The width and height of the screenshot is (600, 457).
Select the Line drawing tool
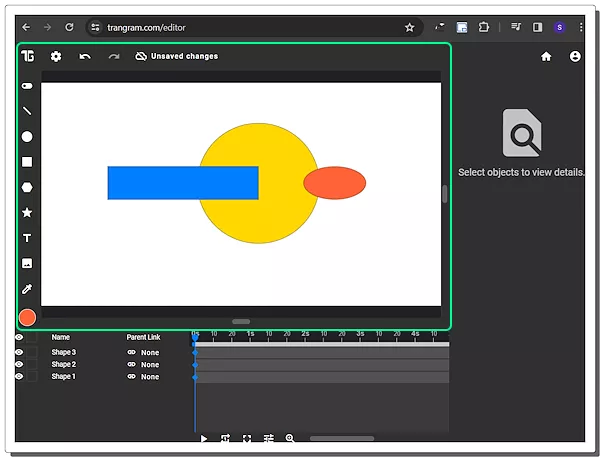click(27, 111)
